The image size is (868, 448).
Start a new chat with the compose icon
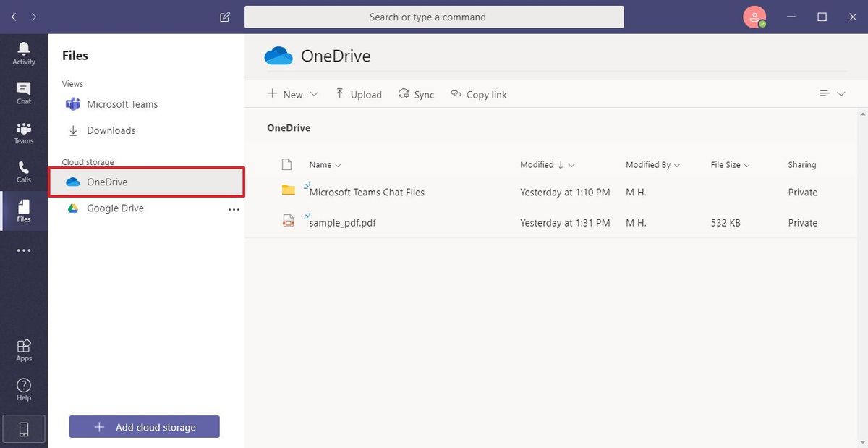pos(224,16)
